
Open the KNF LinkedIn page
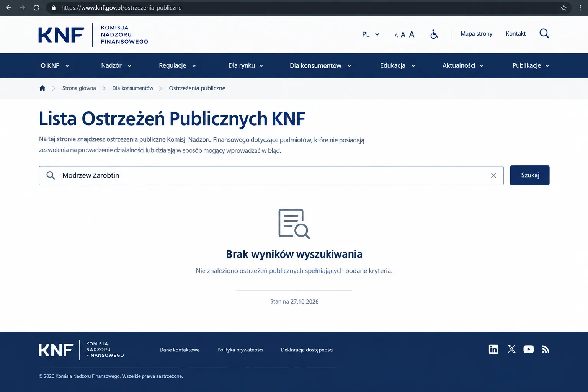click(x=493, y=349)
